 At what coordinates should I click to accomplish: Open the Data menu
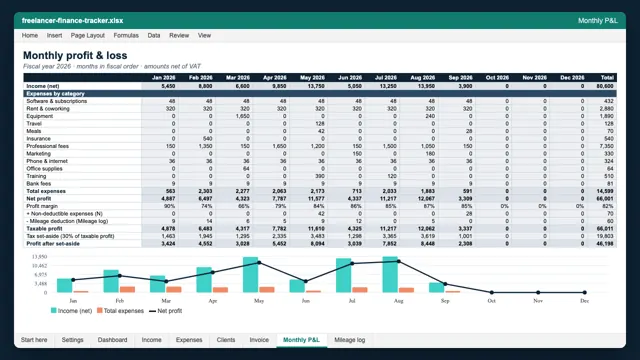click(154, 36)
